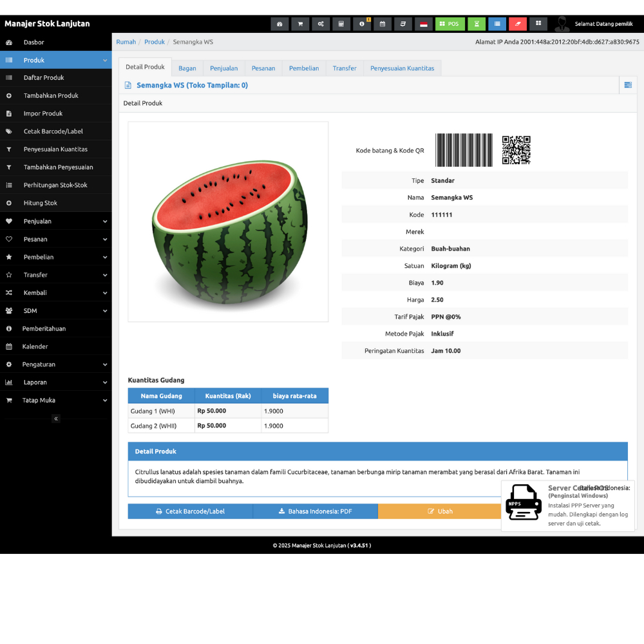The width and height of the screenshot is (644, 644).
Task: Change language via Indonesian flag icon
Action: (424, 24)
